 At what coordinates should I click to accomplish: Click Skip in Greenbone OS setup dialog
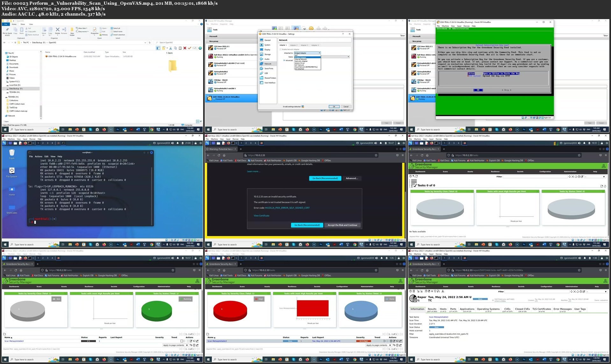point(506,90)
